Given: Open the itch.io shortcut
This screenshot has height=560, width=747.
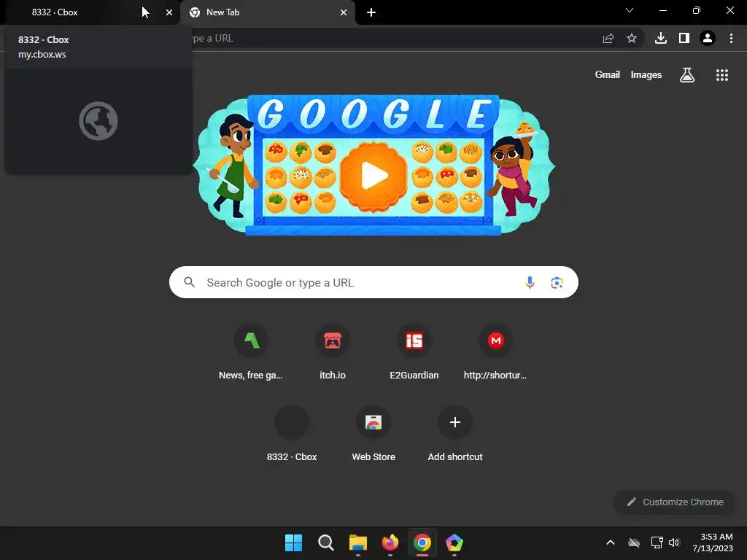Looking at the screenshot, I should pyautogui.click(x=333, y=352).
